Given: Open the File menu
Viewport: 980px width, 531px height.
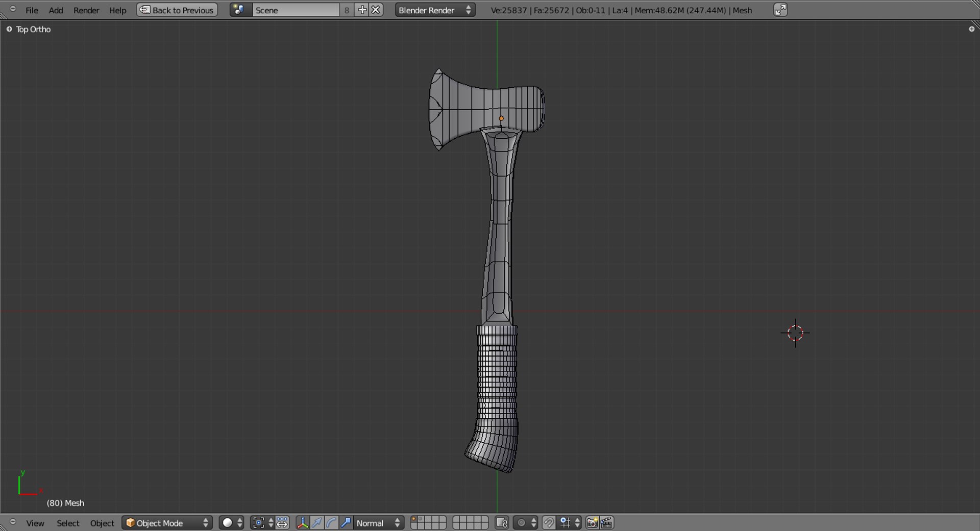Looking at the screenshot, I should (32, 10).
